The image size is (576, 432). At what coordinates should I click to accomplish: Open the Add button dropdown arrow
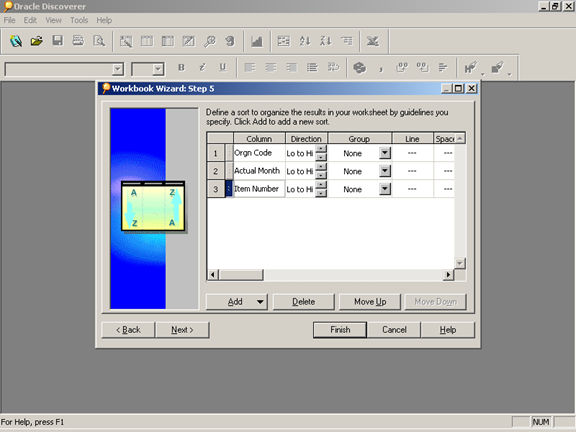260,302
